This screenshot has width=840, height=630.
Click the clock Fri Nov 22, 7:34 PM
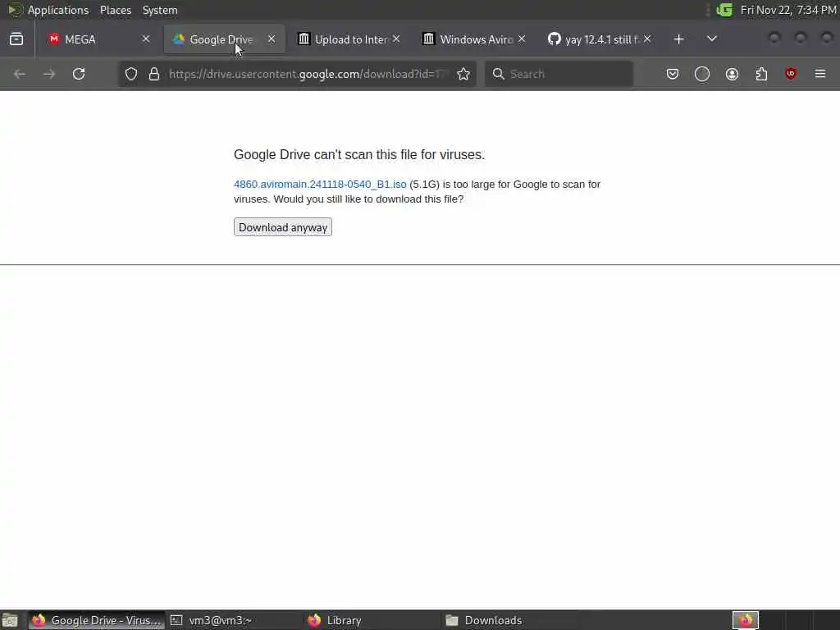click(788, 10)
